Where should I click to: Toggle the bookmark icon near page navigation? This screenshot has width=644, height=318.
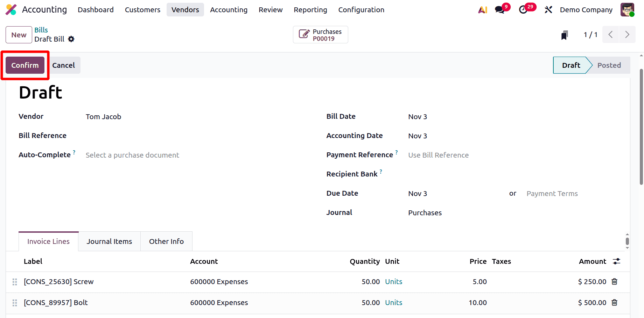point(564,35)
